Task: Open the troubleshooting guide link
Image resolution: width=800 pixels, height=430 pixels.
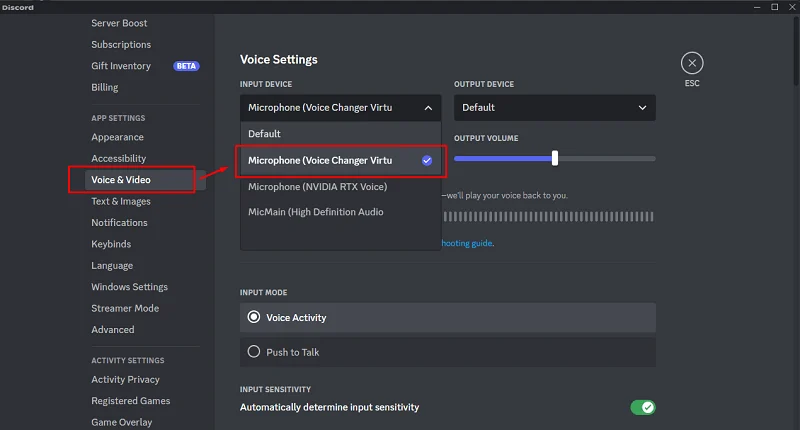Action: point(467,243)
